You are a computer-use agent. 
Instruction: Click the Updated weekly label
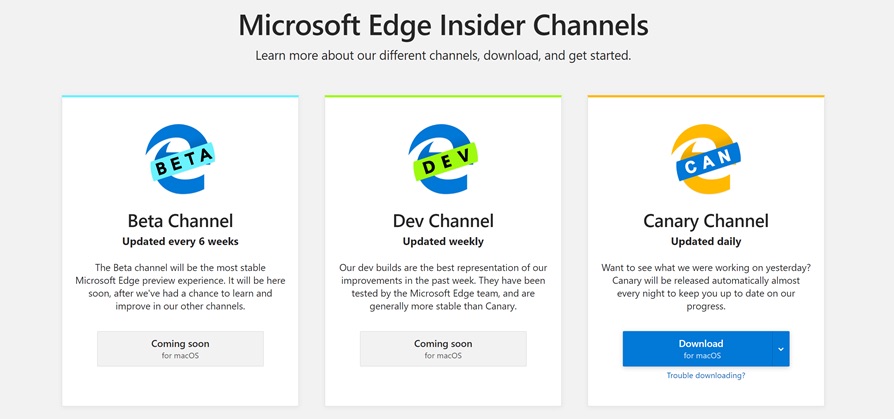click(443, 241)
